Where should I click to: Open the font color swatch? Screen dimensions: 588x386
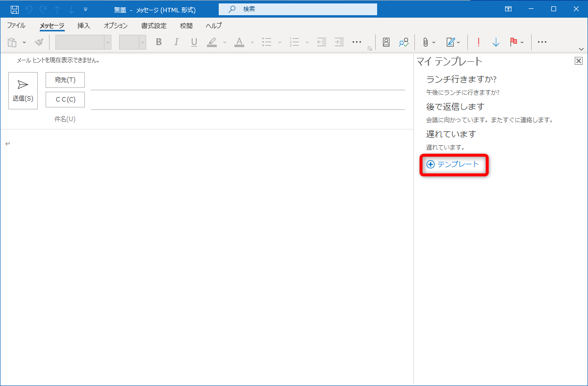pyautogui.click(x=239, y=42)
